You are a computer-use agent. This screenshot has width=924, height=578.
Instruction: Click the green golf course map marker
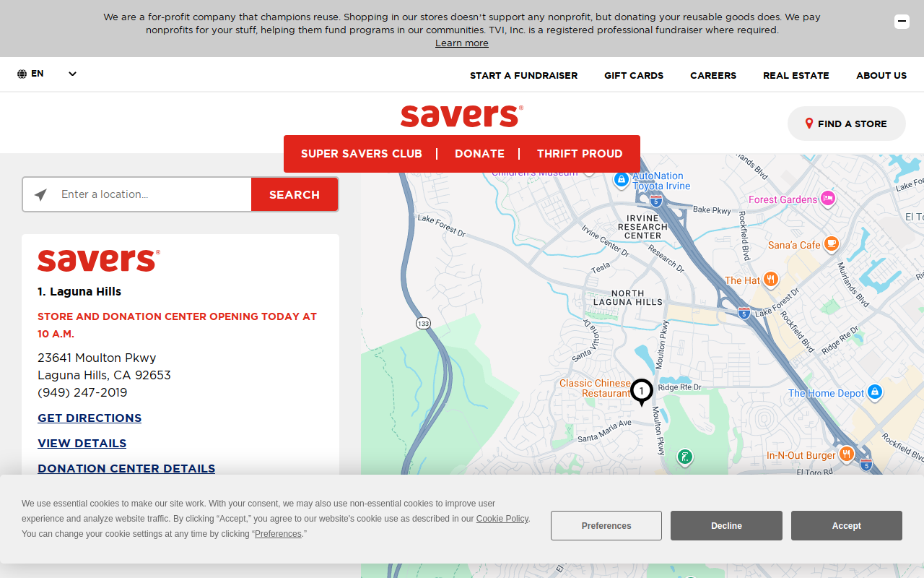(x=684, y=457)
